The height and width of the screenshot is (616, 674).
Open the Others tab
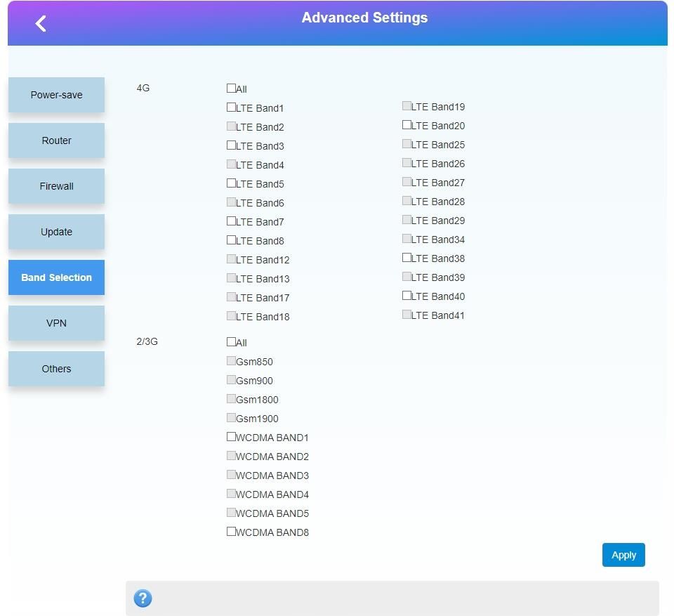pos(56,369)
